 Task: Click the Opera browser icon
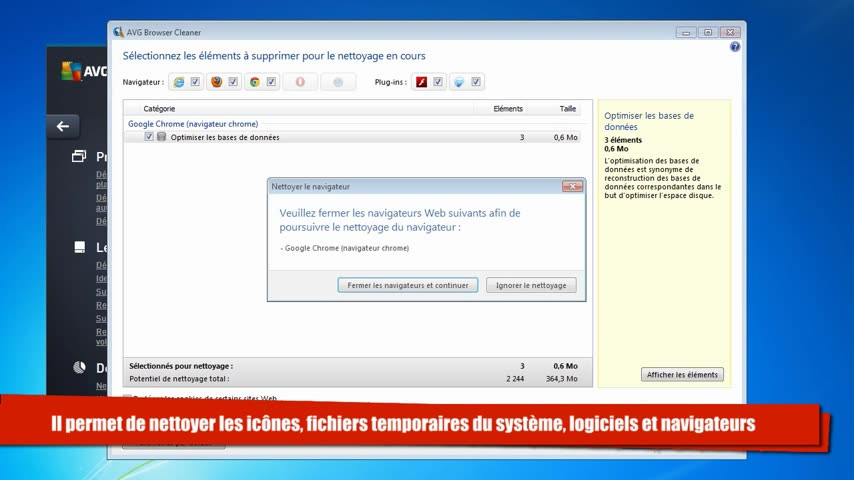[x=300, y=82]
